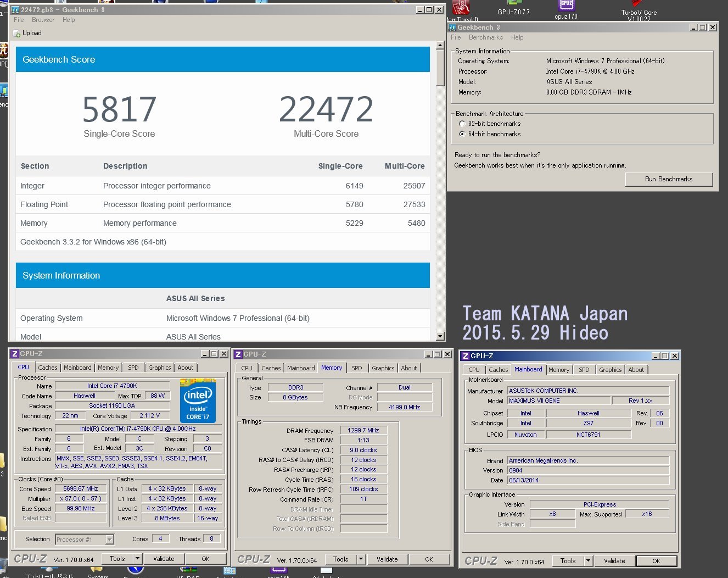Image resolution: width=728 pixels, height=578 pixels.
Task: Click the scroll-down arrow in Geekbench results
Action: tap(440, 336)
